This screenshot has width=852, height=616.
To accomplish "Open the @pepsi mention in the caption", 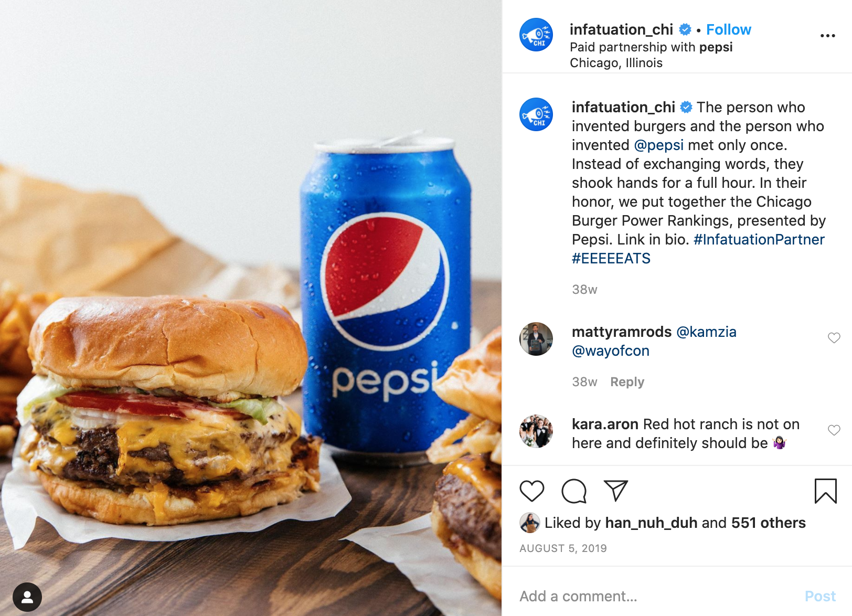I will point(659,145).
